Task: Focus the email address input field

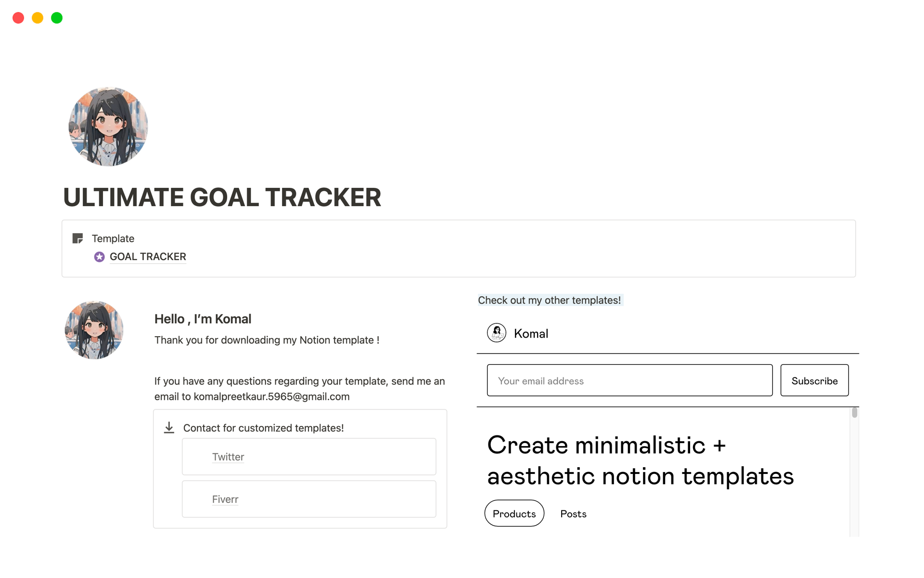Action: [629, 381]
